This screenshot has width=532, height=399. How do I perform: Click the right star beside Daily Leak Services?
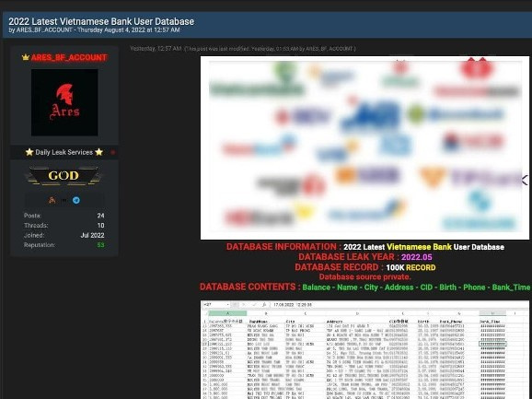(x=99, y=152)
